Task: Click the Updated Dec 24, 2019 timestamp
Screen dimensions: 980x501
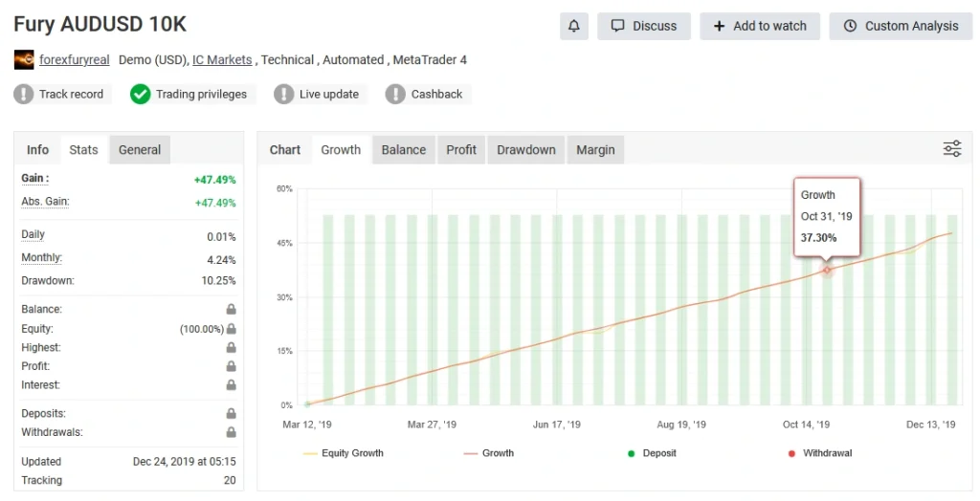Action: tap(185, 462)
